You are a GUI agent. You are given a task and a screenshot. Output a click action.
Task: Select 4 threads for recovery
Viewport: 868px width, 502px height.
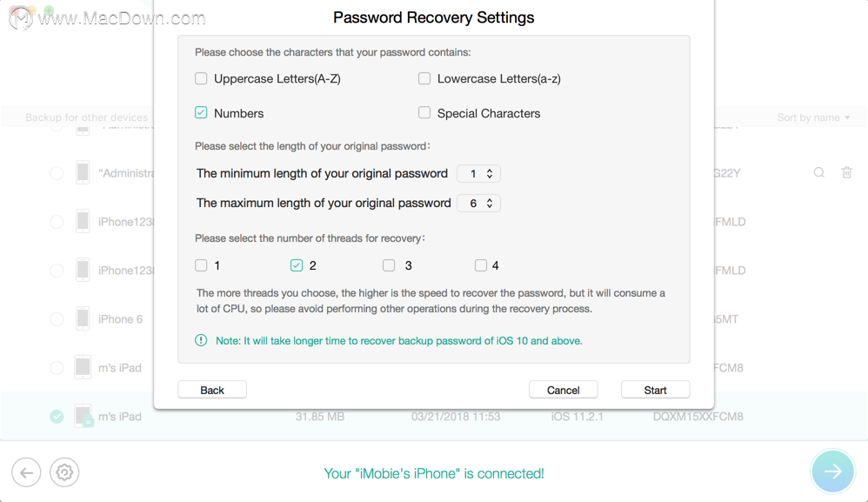480,265
